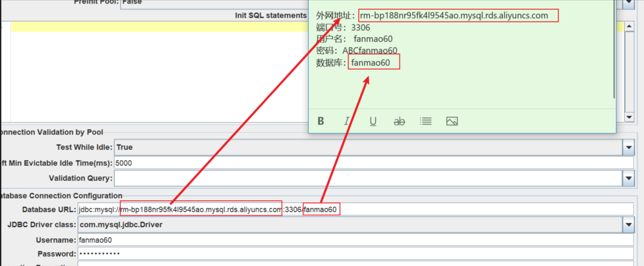Screen dimensions: 644x266
Task: Insert an image into the sticky note
Action: pyautogui.click(x=452, y=121)
